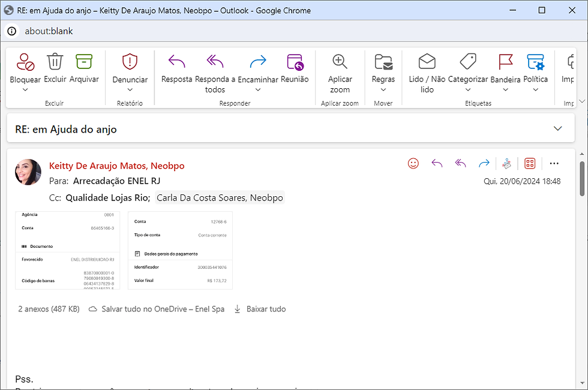Click Responda a todos in ribbon
The height and width of the screenshot is (390, 588).
click(215, 62)
